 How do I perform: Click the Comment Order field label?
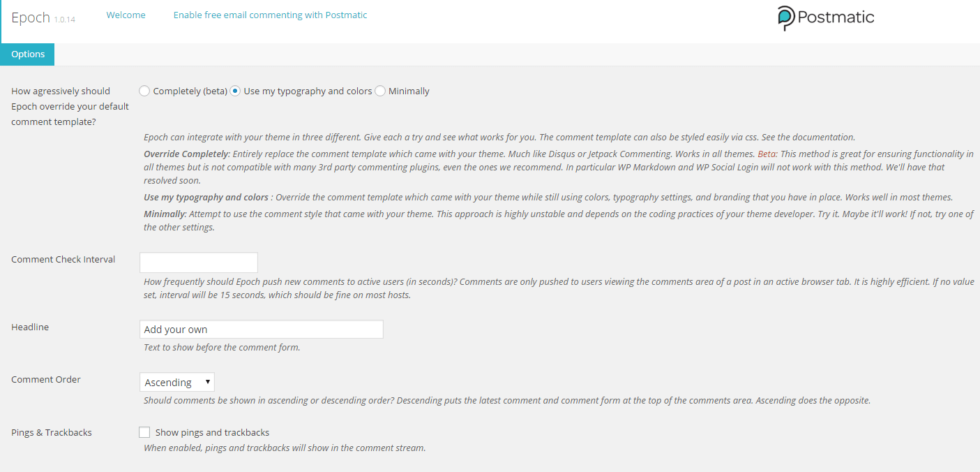click(x=46, y=380)
